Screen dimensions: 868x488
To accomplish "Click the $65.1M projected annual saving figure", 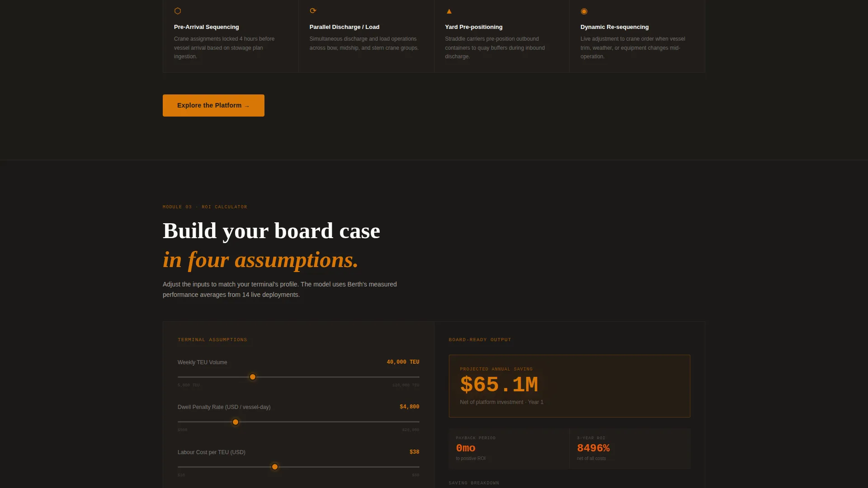I will point(499,385).
